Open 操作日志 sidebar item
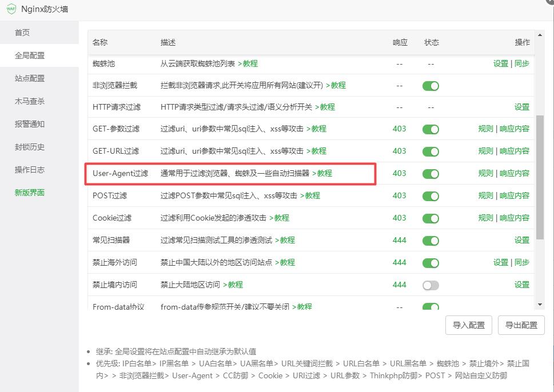 30,170
